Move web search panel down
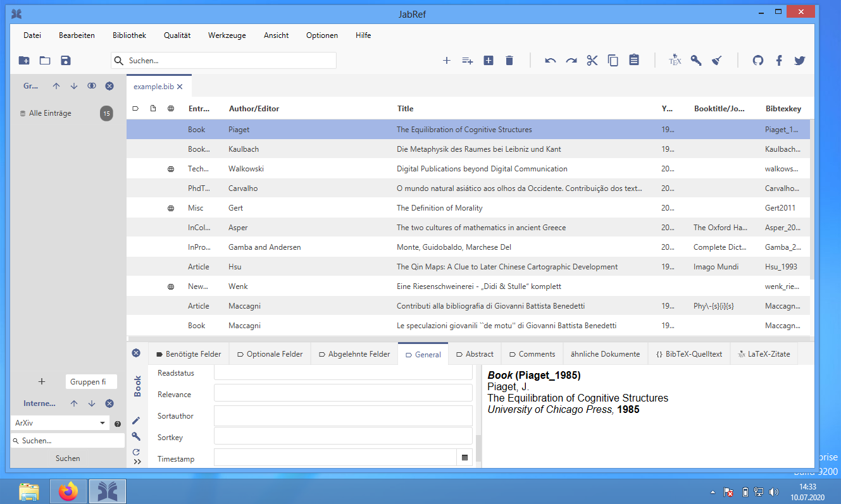841x504 pixels. [x=92, y=403]
